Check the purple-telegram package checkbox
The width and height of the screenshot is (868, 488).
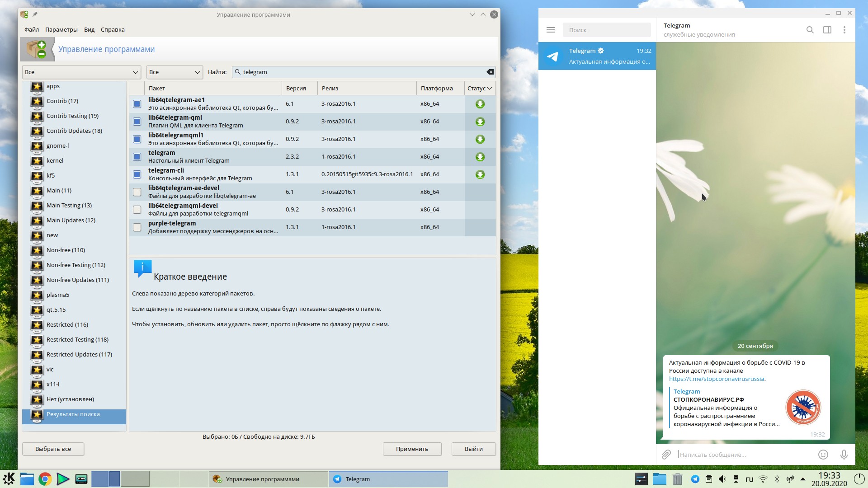click(137, 227)
